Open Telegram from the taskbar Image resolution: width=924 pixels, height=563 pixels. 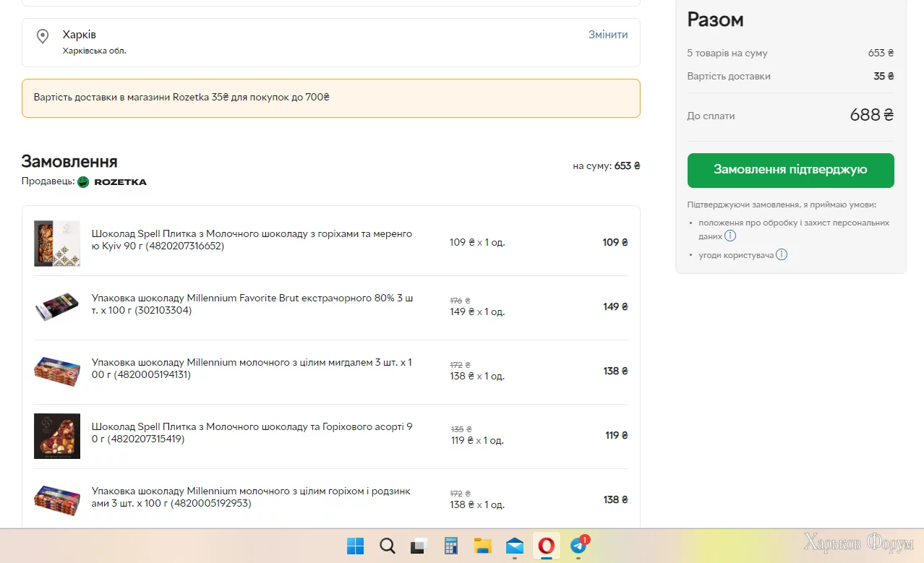click(579, 545)
